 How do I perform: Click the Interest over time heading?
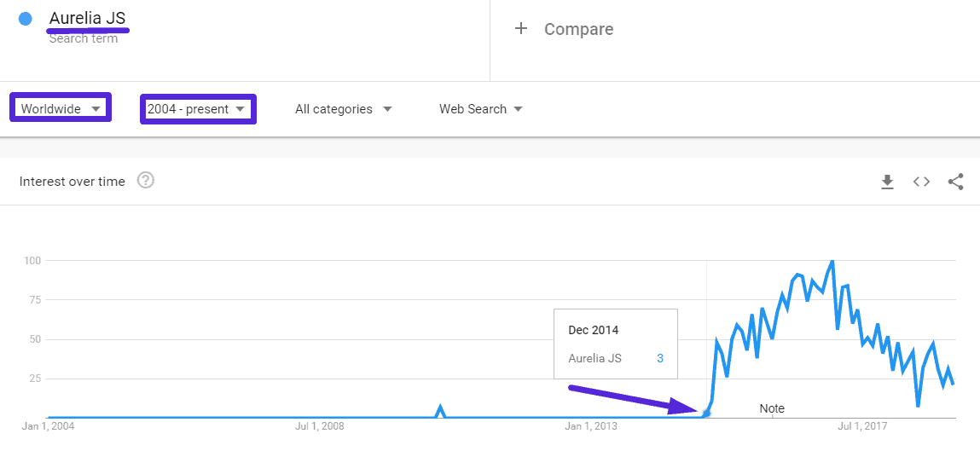[x=72, y=181]
